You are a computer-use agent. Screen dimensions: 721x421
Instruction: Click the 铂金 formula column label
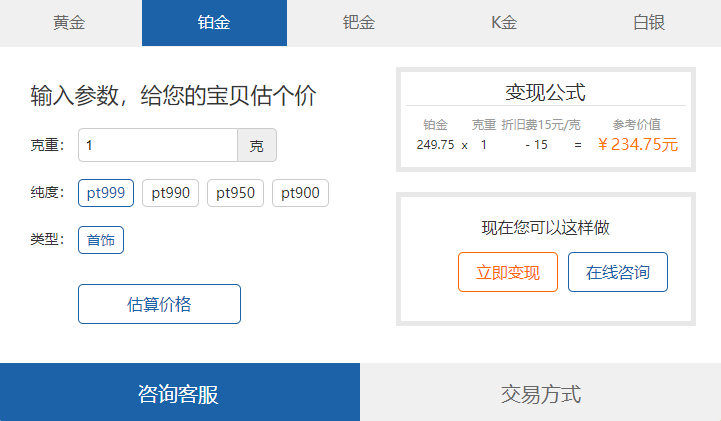(x=435, y=125)
